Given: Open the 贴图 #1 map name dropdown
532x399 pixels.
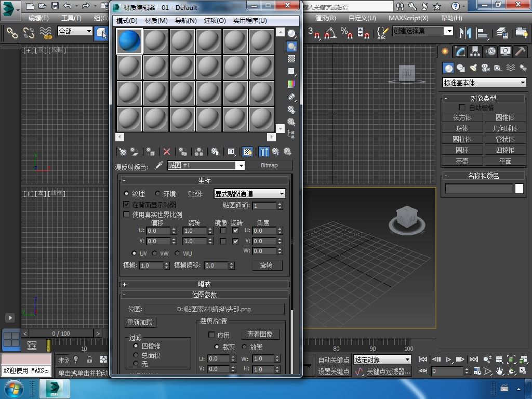Looking at the screenshot, I should (x=241, y=165).
